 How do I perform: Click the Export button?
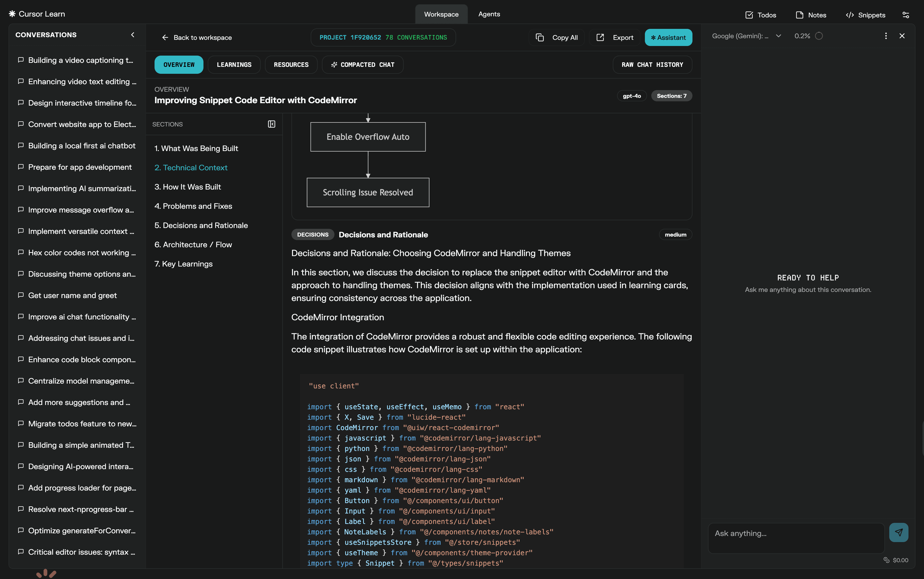pyautogui.click(x=615, y=37)
